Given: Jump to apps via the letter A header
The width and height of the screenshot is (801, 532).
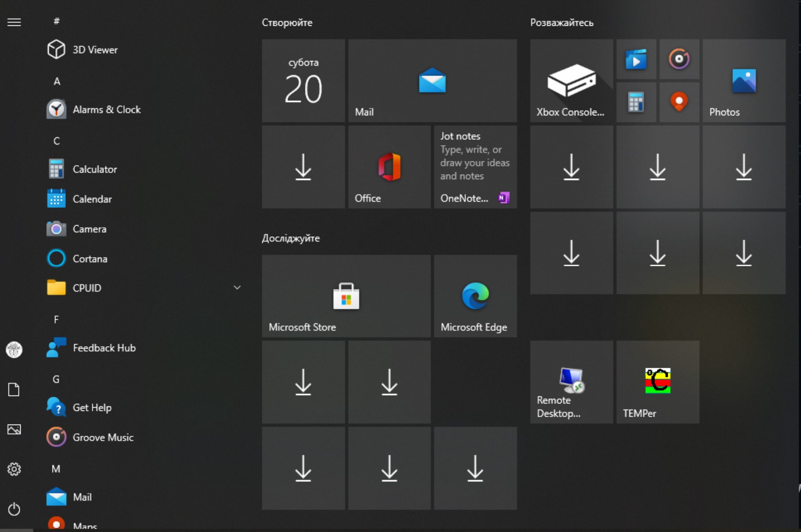Looking at the screenshot, I should [x=56, y=81].
